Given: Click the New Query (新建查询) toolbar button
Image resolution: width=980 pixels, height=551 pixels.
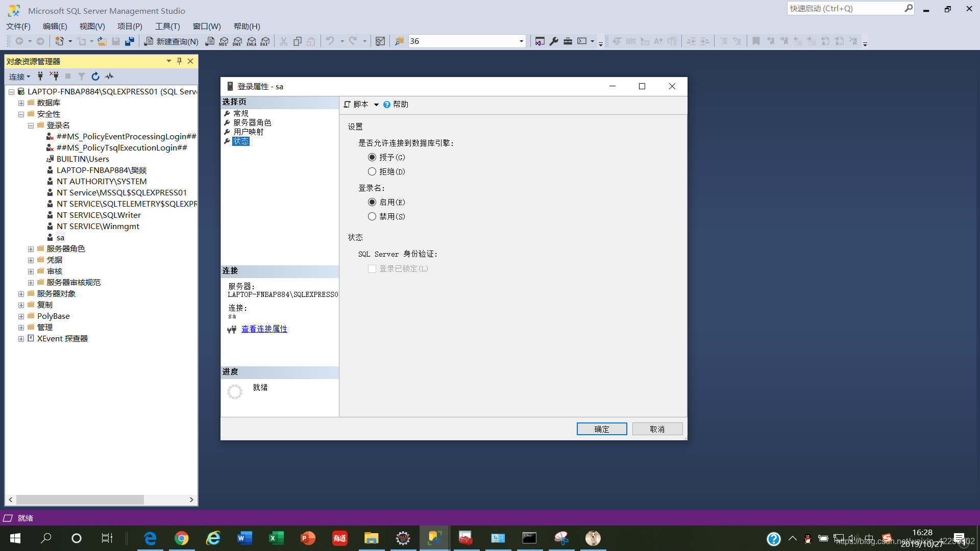Looking at the screenshot, I should [x=171, y=41].
